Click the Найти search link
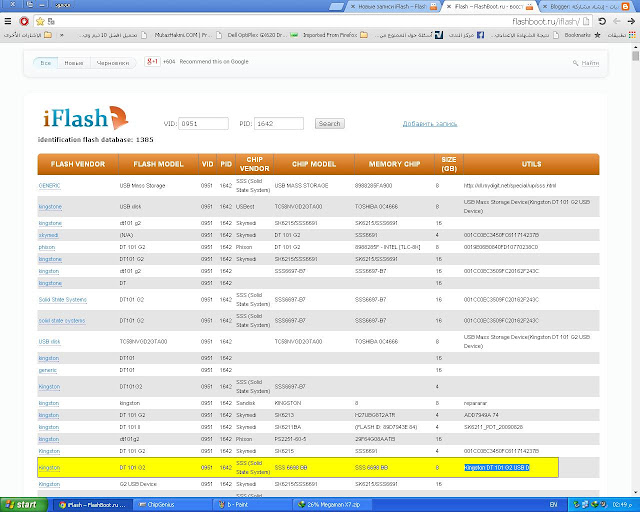Screen dimensions: 640x512 [590, 63]
